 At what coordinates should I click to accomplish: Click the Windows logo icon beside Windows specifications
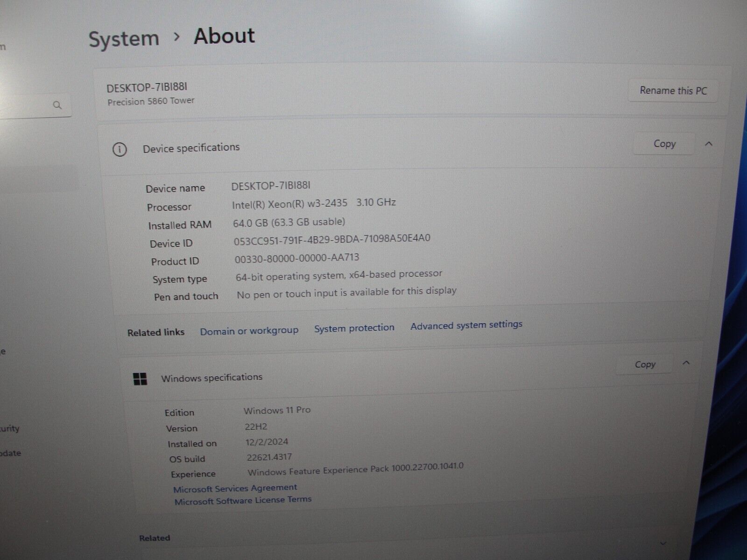(x=140, y=379)
